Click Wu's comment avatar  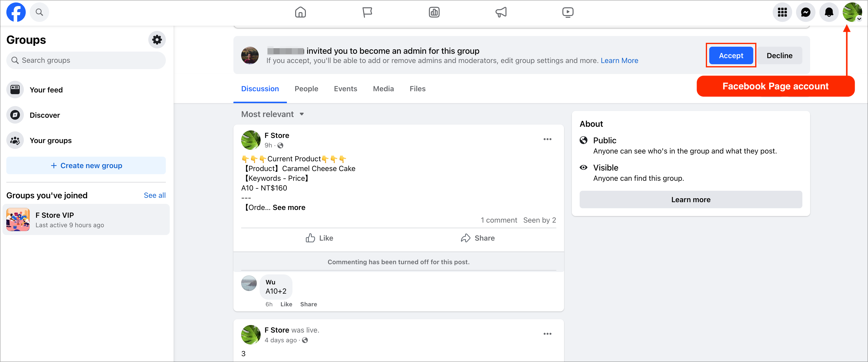click(249, 283)
